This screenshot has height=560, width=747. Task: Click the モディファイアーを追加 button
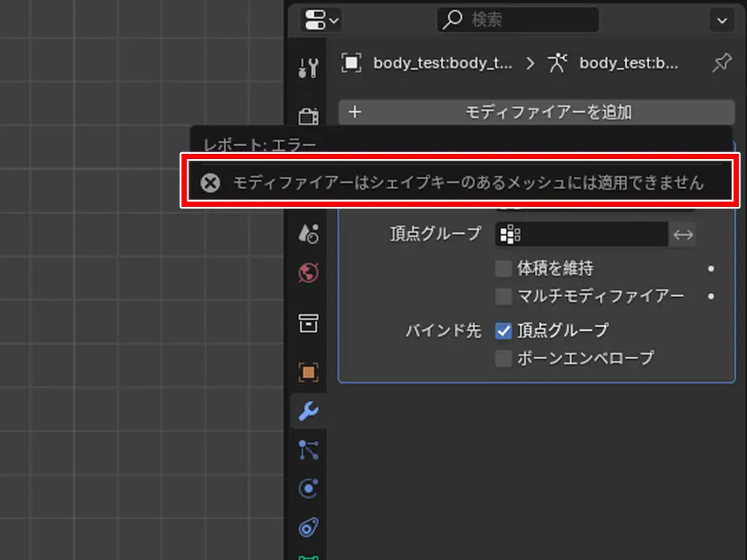click(x=536, y=113)
